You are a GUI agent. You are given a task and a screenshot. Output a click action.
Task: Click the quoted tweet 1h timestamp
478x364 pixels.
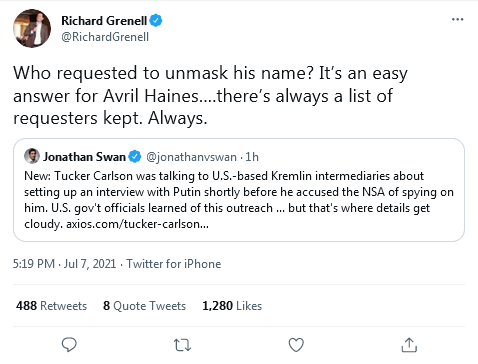[252, 157]
